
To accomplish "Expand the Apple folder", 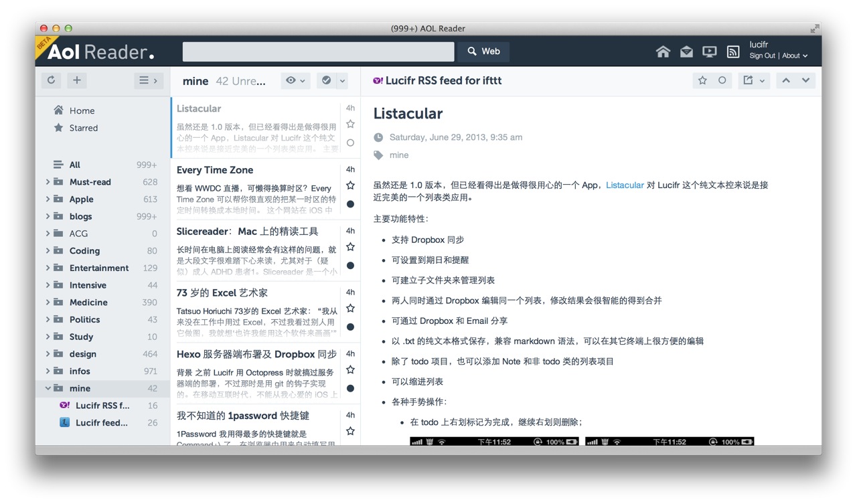I will [48, 199].
